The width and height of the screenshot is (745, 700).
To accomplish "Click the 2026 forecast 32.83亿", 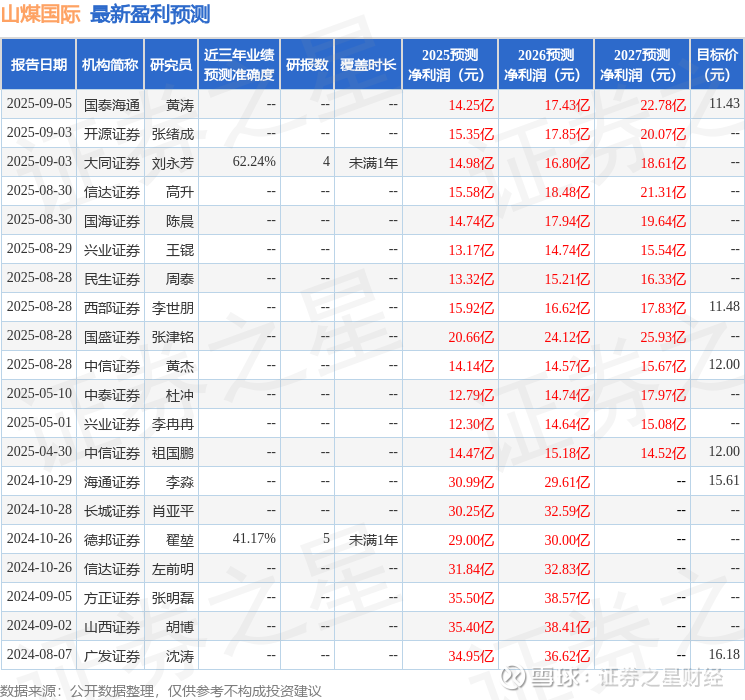I will point(567,569).
